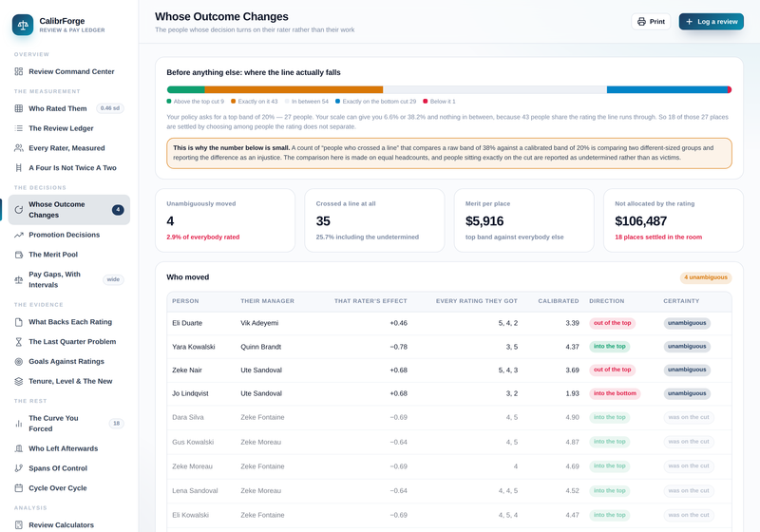
Task: Click the Log a review button
Action: 711,21
